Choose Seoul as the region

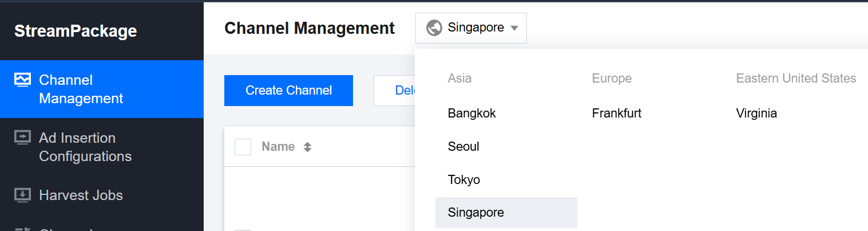463,147
